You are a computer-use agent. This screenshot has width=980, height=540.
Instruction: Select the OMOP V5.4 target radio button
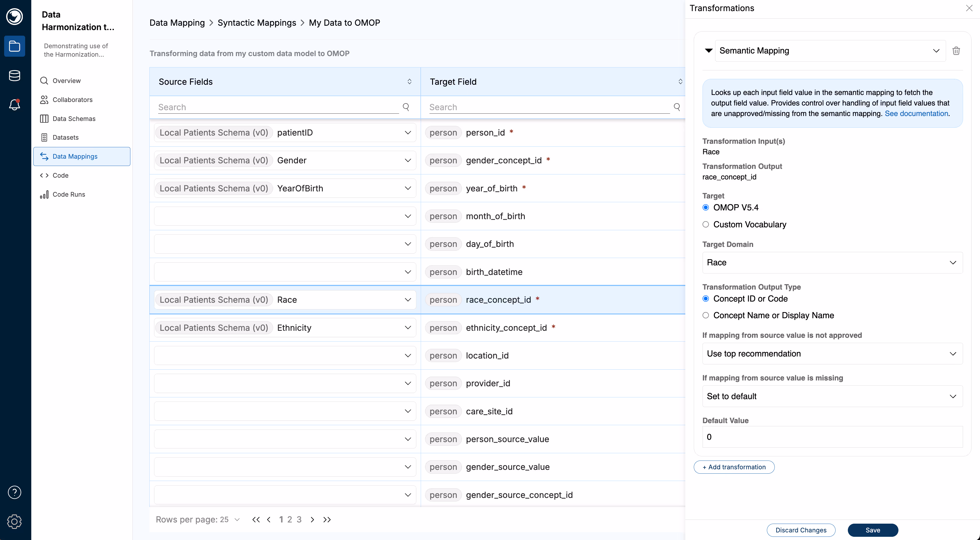click(706, 208)
